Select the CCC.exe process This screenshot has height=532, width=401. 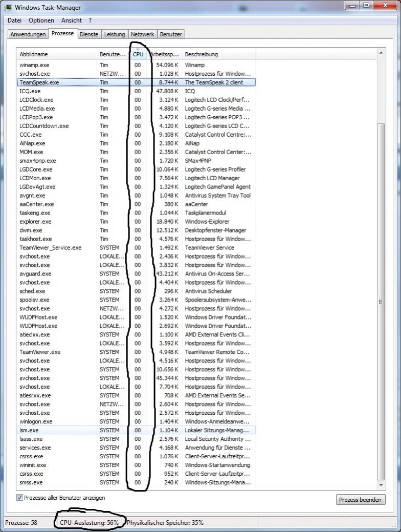pyautogui.click(x=136, y=135)
